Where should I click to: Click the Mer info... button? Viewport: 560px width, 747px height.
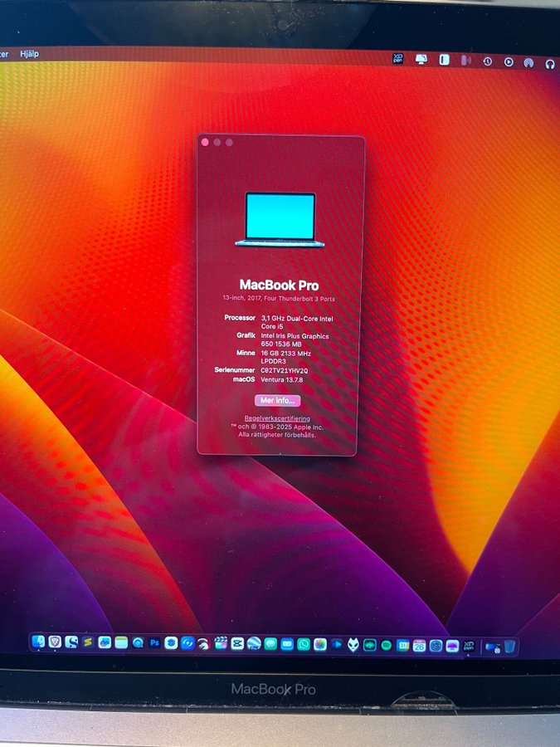[x=277, y=401]
